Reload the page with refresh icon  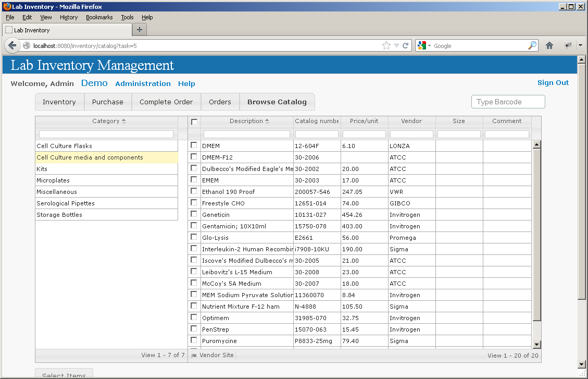(x=405, y=46)
